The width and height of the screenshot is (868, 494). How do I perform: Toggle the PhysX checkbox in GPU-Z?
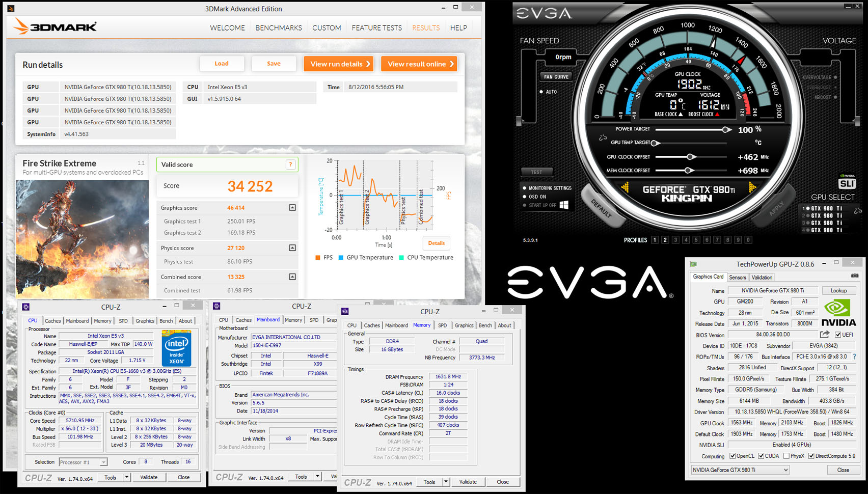tap(786, 456)
